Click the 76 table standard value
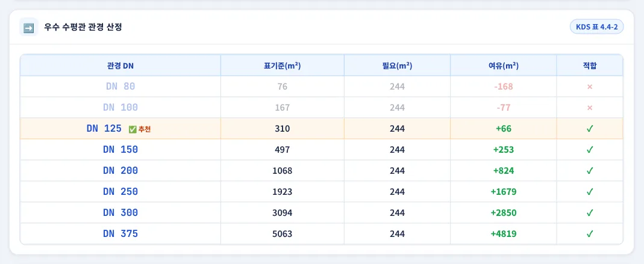This screenshot has width=644, height=264. pyautogui.click(x=282, y=87)
